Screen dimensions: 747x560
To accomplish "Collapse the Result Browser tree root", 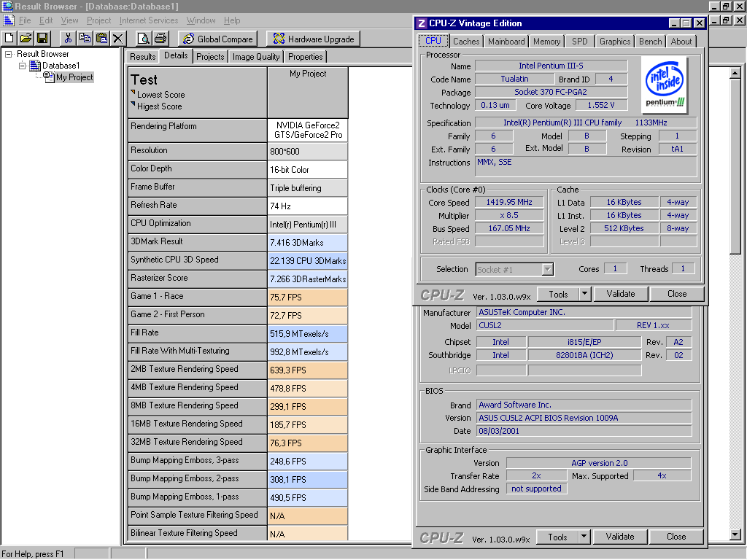I will point(9,54).
